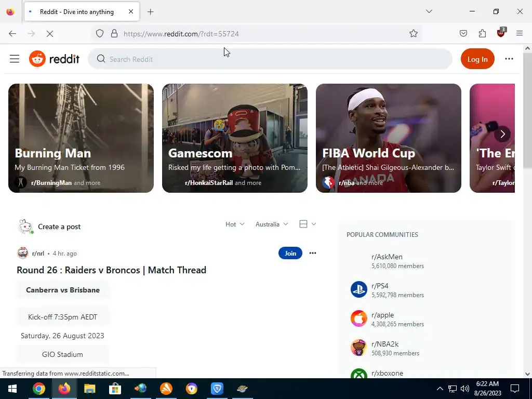Open the Save to Pocket button
This screenshot has width=532, height=399.
click(463, 34)
